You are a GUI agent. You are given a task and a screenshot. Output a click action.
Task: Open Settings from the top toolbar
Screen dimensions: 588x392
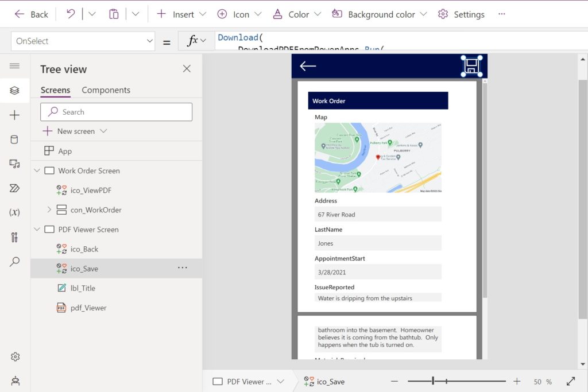click(461, 14)
